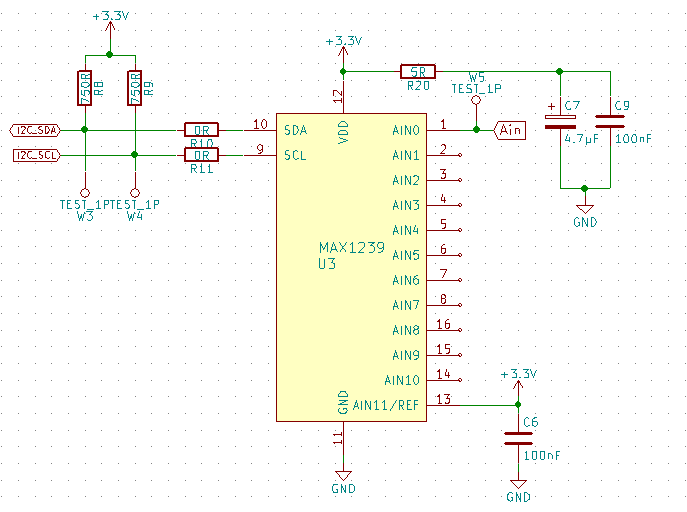Screen dimensions: 687x512
Task: Click the no-connect end of AIN1 pin 2
Action: [460, 155]
